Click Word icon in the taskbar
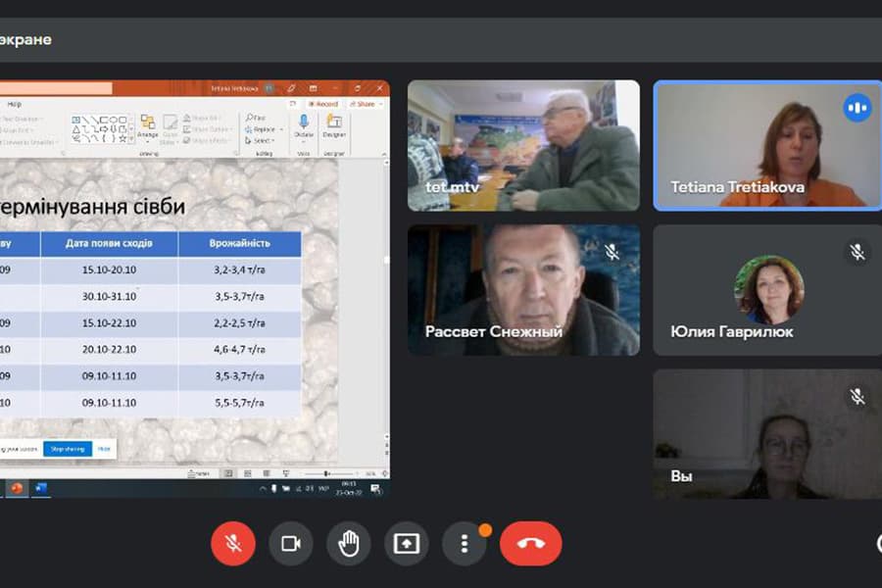882x588 pixels. [x=41, y=488]
